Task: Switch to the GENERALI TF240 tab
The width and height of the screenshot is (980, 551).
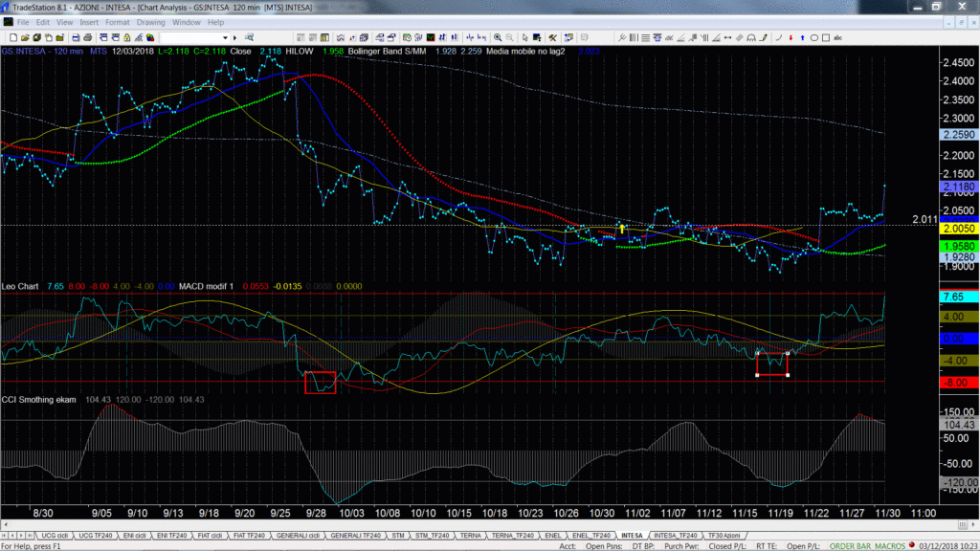Action: coord(356,536)
